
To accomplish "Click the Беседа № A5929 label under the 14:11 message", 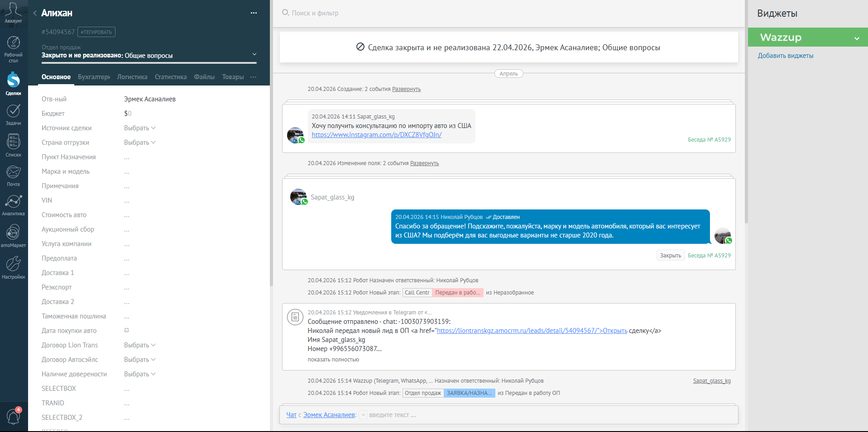I will pos(709,140).
